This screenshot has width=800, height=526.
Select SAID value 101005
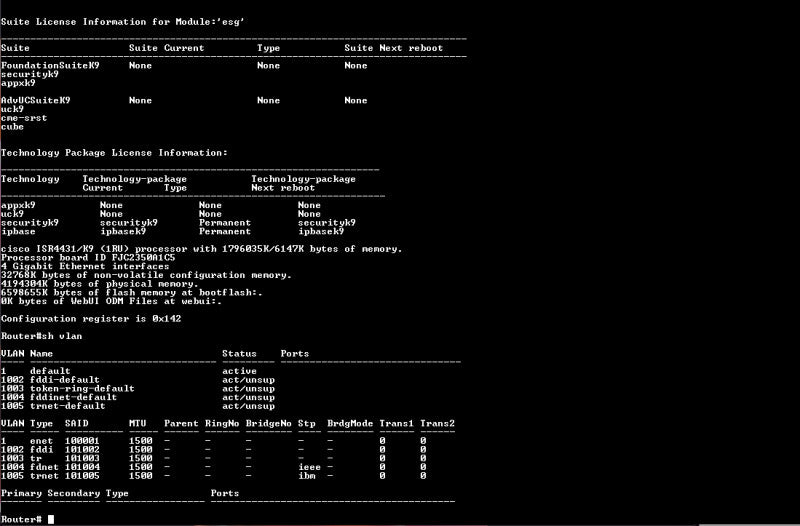pyautogui.click(x=82, y=476)
